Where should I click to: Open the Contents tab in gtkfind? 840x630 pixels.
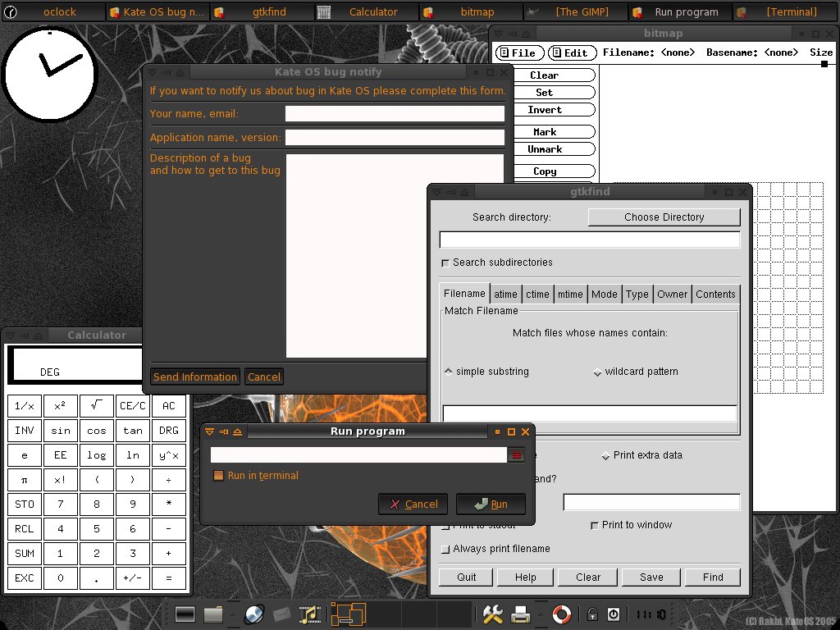[715, 294]
